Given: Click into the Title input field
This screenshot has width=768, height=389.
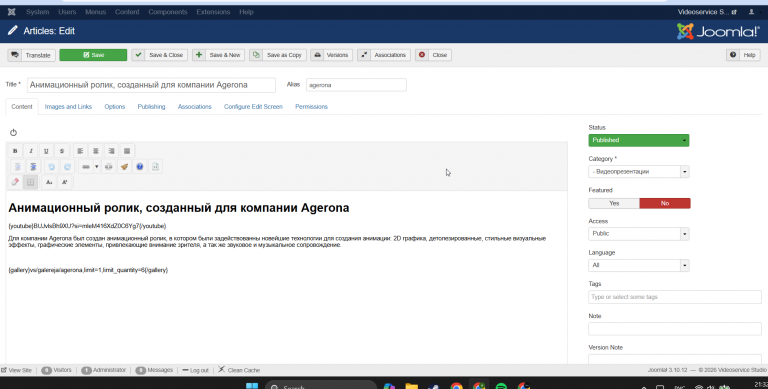Looking at the screenshot, I should [151, 85].
